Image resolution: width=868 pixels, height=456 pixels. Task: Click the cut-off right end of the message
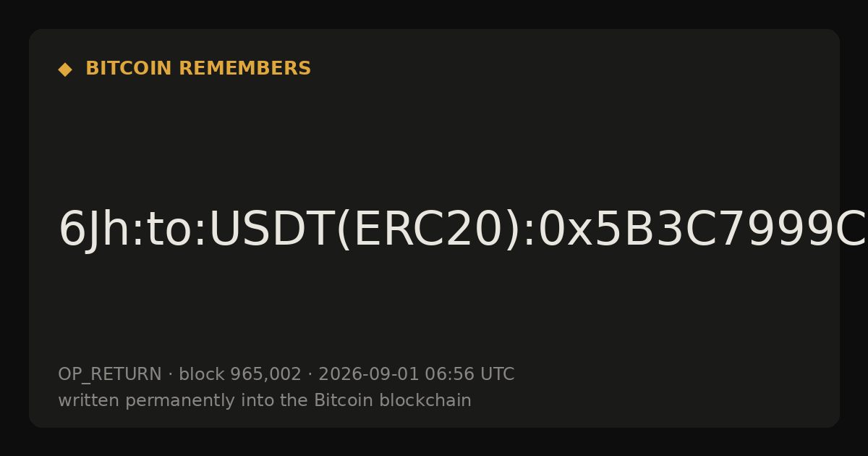[854, 230]
